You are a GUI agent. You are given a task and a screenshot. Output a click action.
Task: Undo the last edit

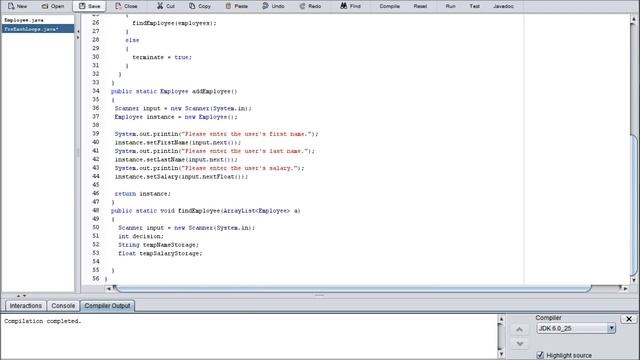tap(273, 6)
